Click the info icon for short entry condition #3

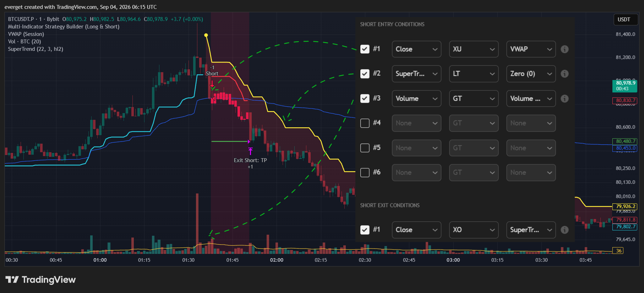(564, 98)
